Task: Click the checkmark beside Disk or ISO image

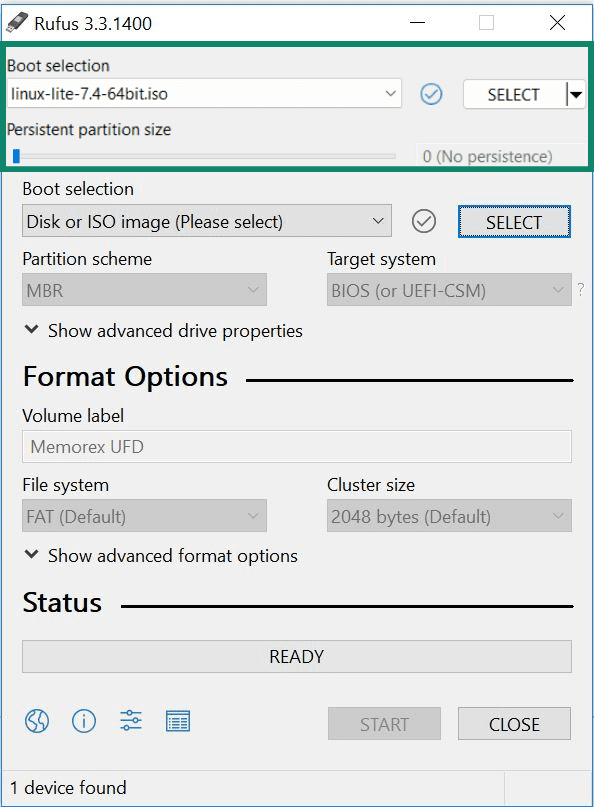Action: [423, 221]
